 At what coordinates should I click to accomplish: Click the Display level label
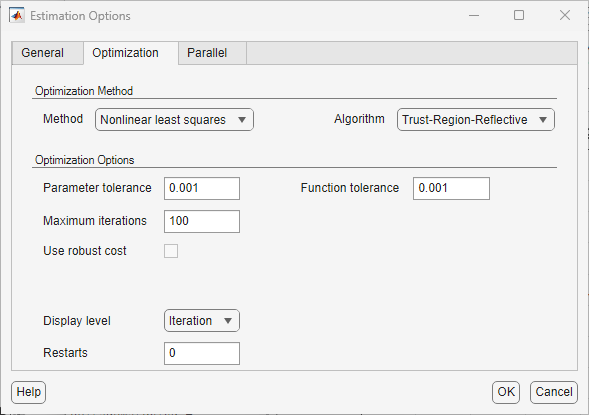pyautogui.click(x=77, y=321)
